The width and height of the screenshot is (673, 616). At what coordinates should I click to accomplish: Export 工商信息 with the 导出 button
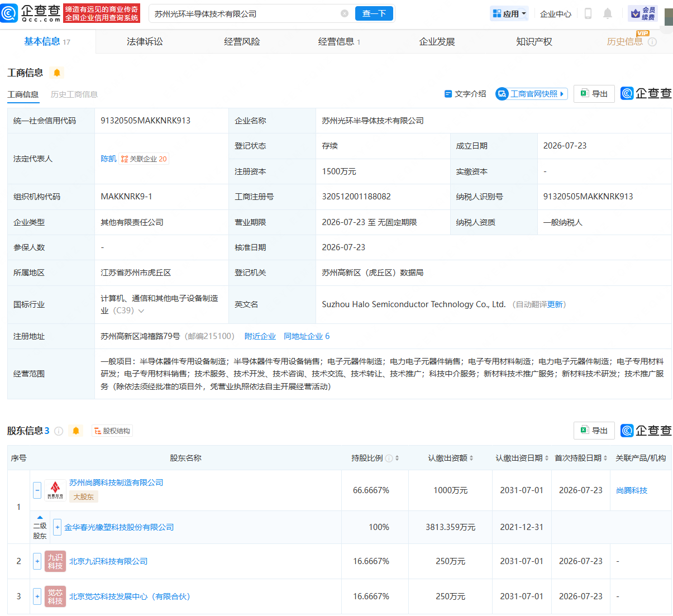[594, 94]
